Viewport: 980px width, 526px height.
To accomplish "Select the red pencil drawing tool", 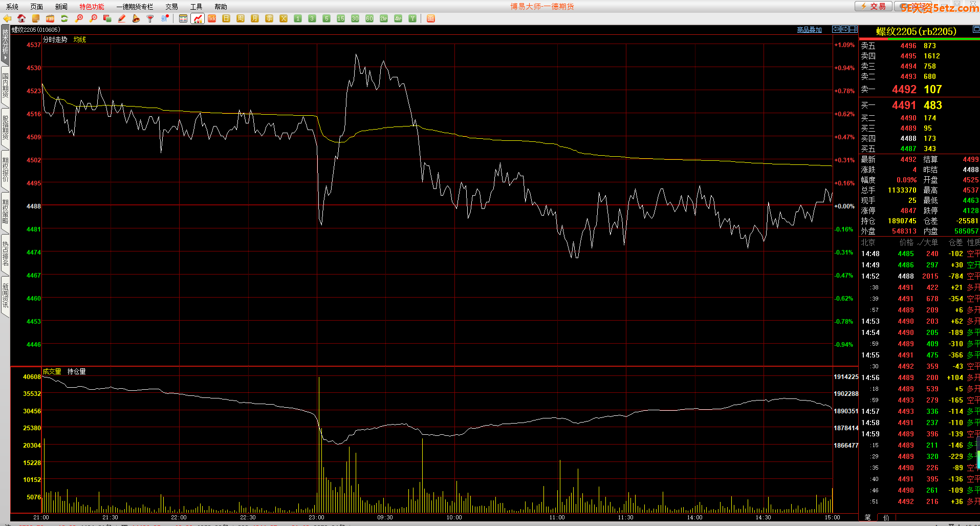I will (122, 18).
